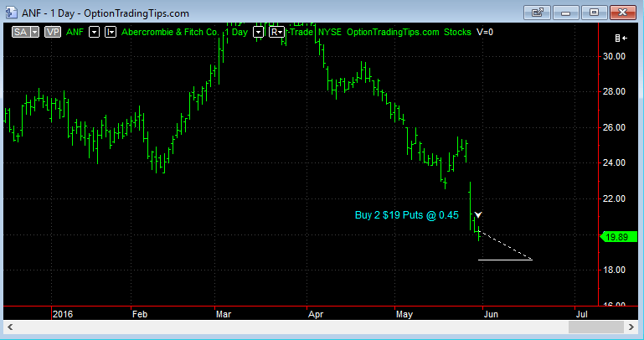Click the 24.00 price axis label

[614, 163]
